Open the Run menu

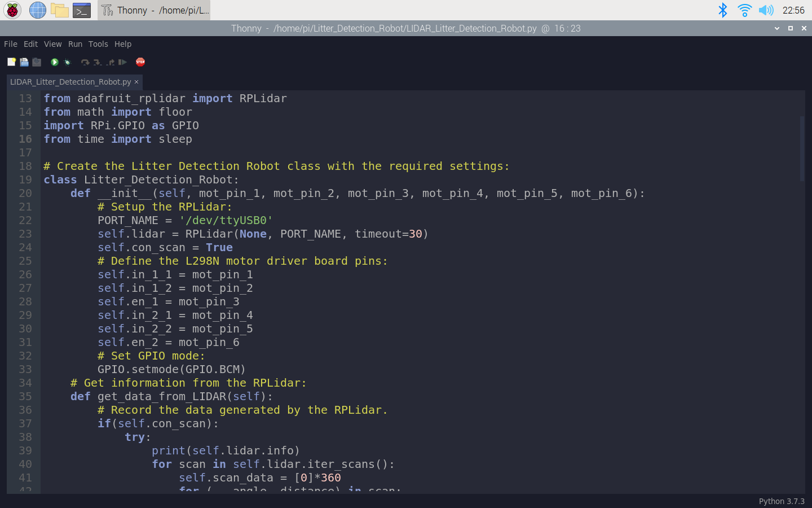coord(75,44)
